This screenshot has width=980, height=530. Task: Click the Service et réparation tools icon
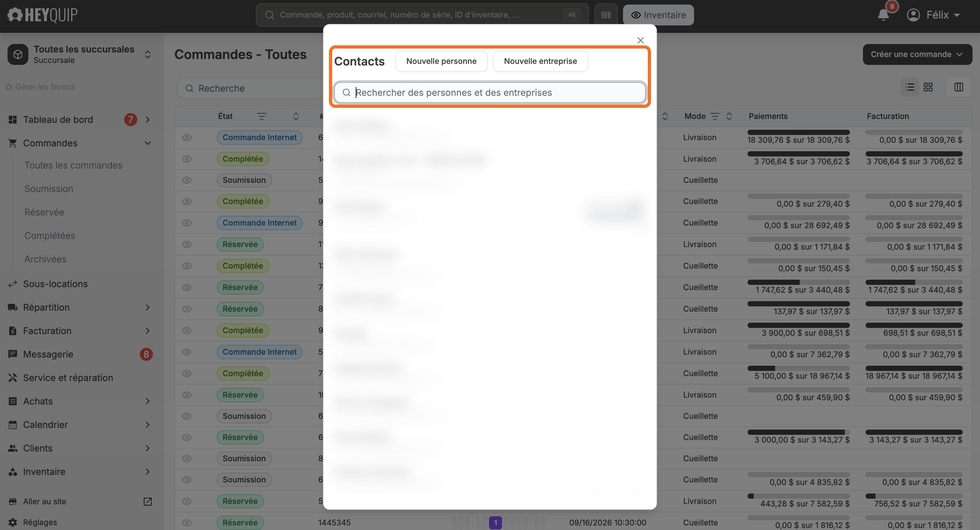[13, 378]
